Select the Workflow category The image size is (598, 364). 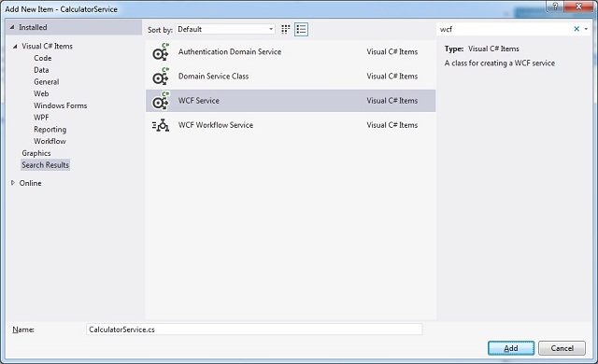[50, 141]
